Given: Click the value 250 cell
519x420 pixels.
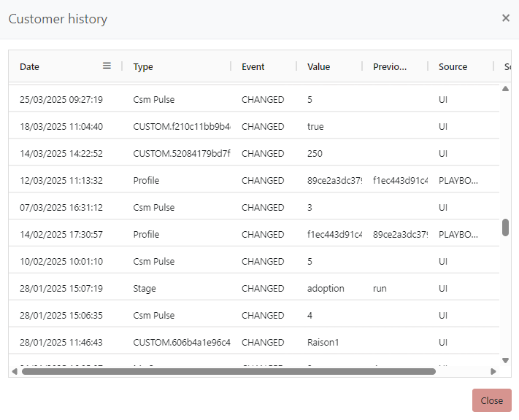Looking at the screenshot, I should click(315, 153).
